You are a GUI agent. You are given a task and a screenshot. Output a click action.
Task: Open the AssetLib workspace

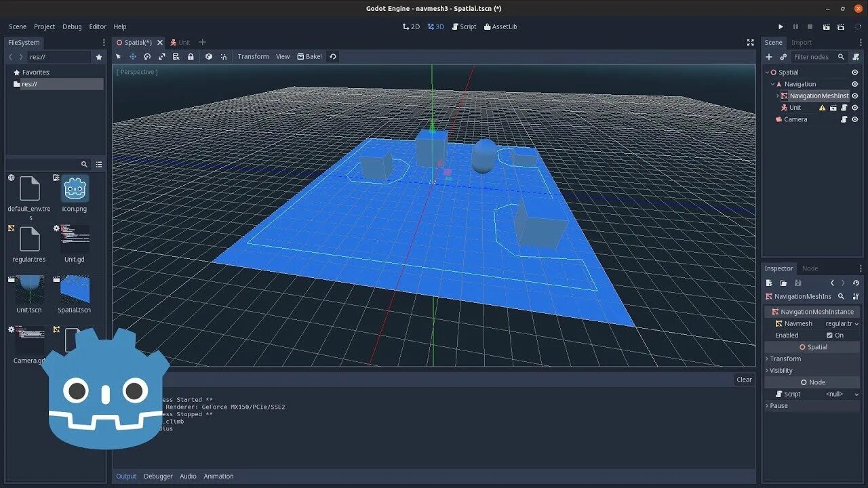pyautogui.click(x=500, y=26)
